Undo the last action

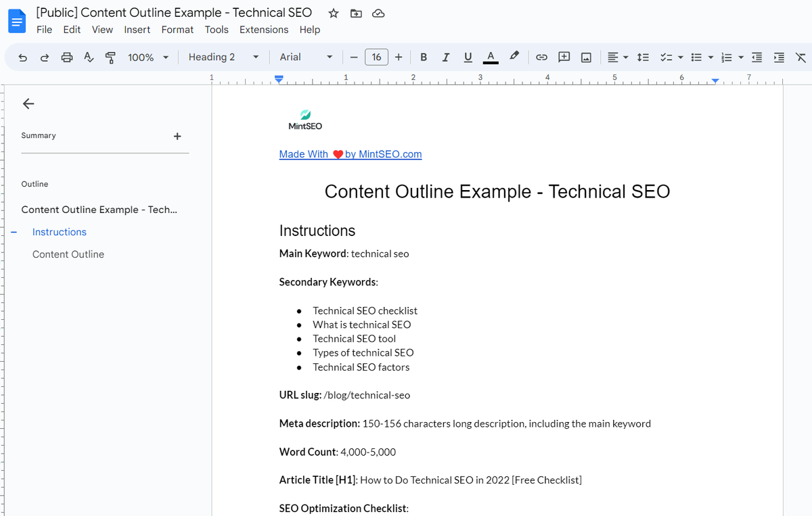(23, 57)
